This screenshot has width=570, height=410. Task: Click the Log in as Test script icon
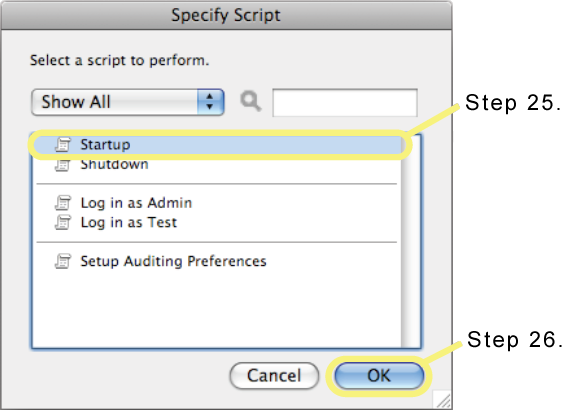(x=63, y=222)
